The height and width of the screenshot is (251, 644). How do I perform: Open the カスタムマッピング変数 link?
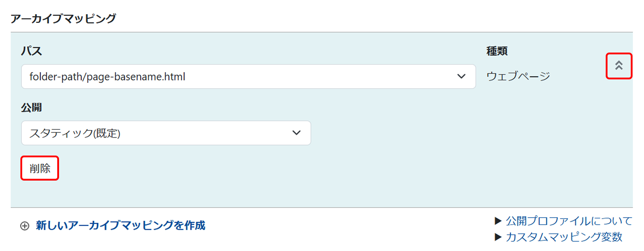pyautogui.click(x=564, y=237)
